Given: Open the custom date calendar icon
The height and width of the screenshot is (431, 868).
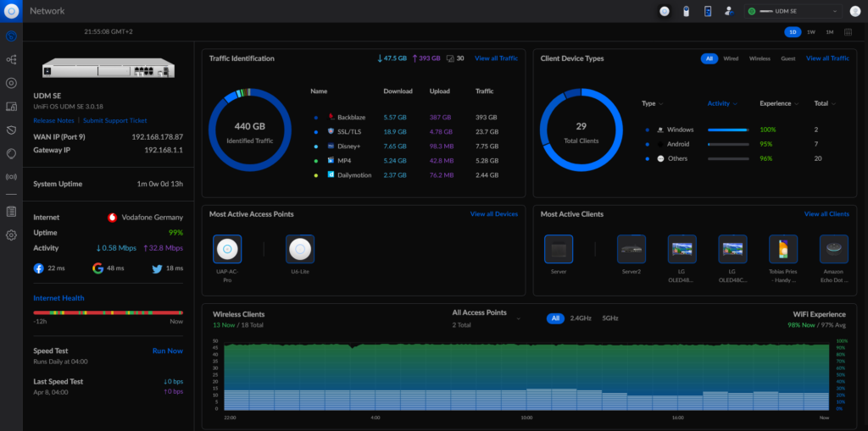Looking at the screenshot, I should [x=848, y=32].
